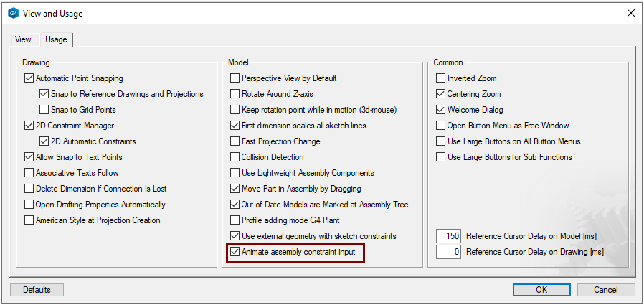
Task: Check American Style at Projection Creation
Action: (29, 220)
